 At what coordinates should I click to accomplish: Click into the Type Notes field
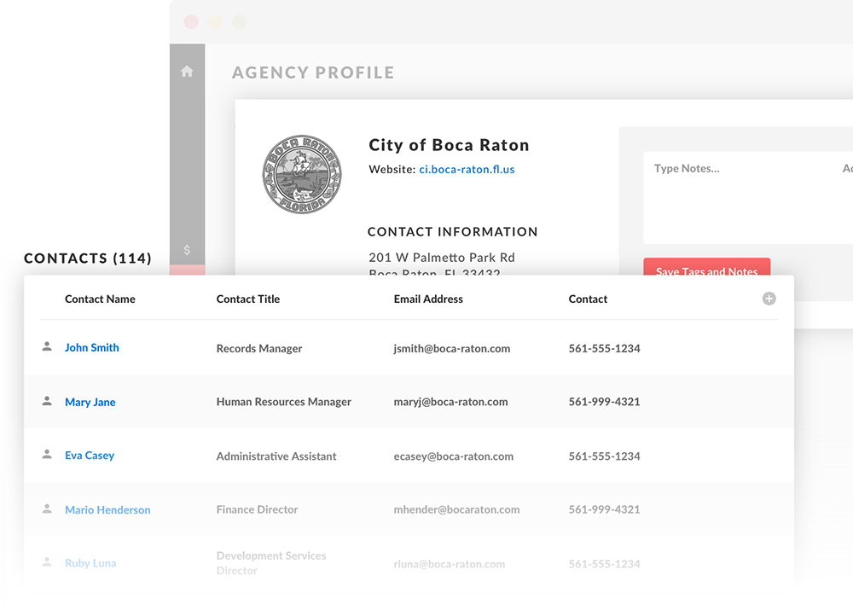click(748, 198)
